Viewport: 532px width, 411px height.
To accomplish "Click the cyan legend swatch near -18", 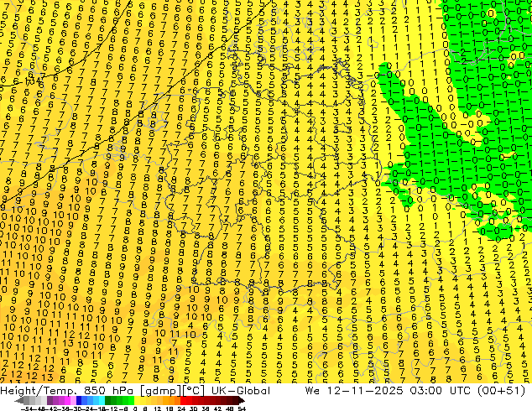I will 102,400.
